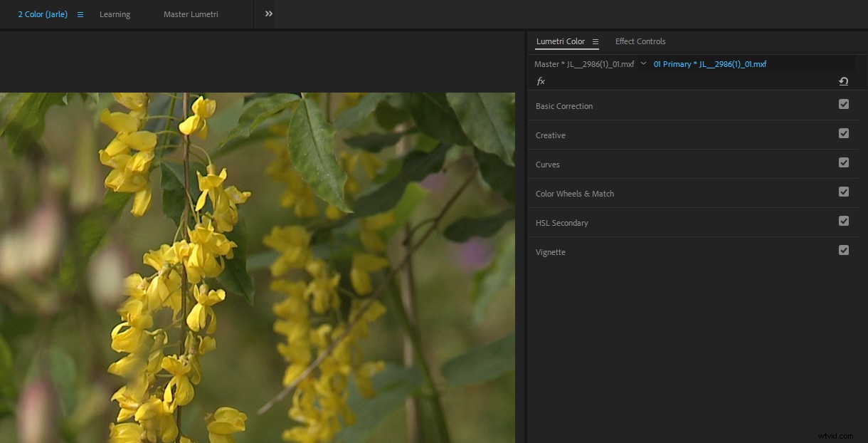The image size is (868, 443).
Task: Switch to the Effect Controls tab
Action: coord(640,41)
